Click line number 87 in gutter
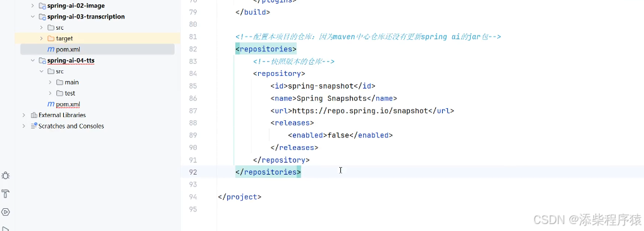This screenshot has width=644, height=231. [193, 111]
